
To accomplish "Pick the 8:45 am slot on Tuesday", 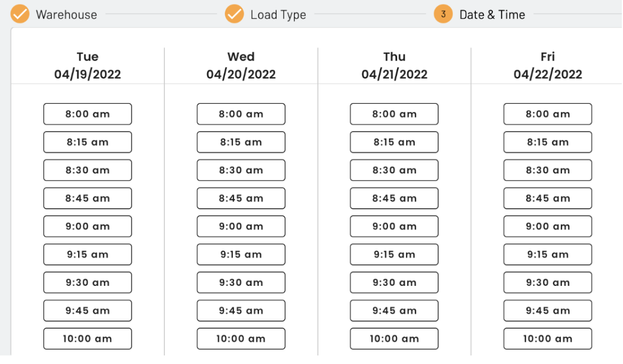I will click(87, 199).
